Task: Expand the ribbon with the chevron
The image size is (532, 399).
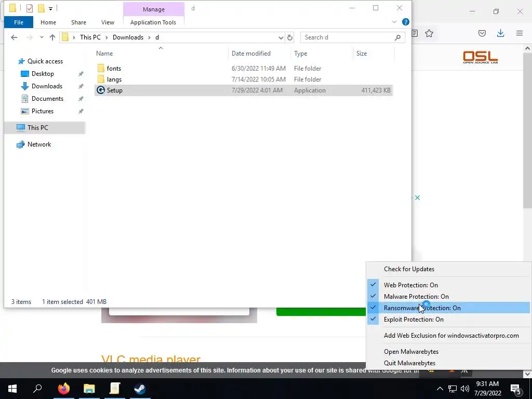Action: (394, 22)
